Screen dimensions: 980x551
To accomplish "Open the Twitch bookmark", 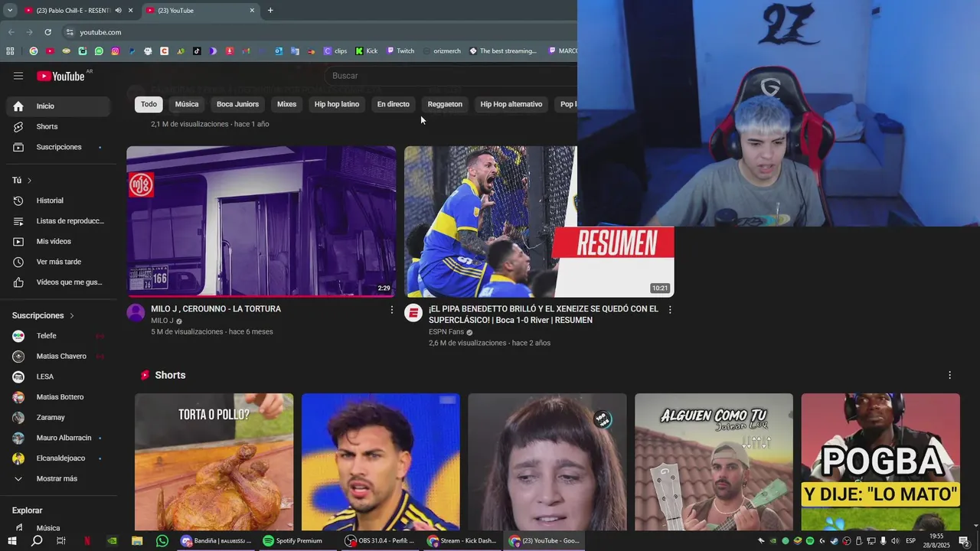I will 400,51.
